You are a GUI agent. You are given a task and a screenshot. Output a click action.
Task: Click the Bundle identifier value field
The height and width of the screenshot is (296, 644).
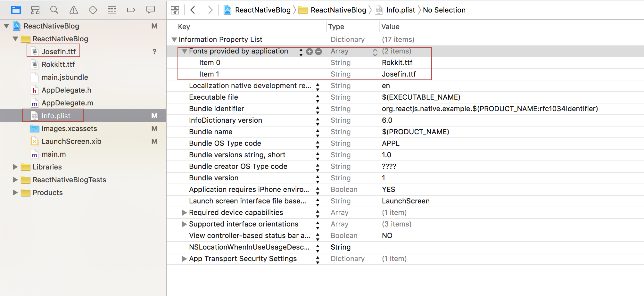[490, 109]
